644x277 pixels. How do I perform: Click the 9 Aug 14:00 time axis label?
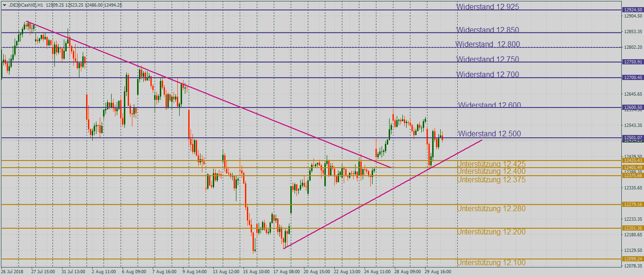(x=194, y=272)
